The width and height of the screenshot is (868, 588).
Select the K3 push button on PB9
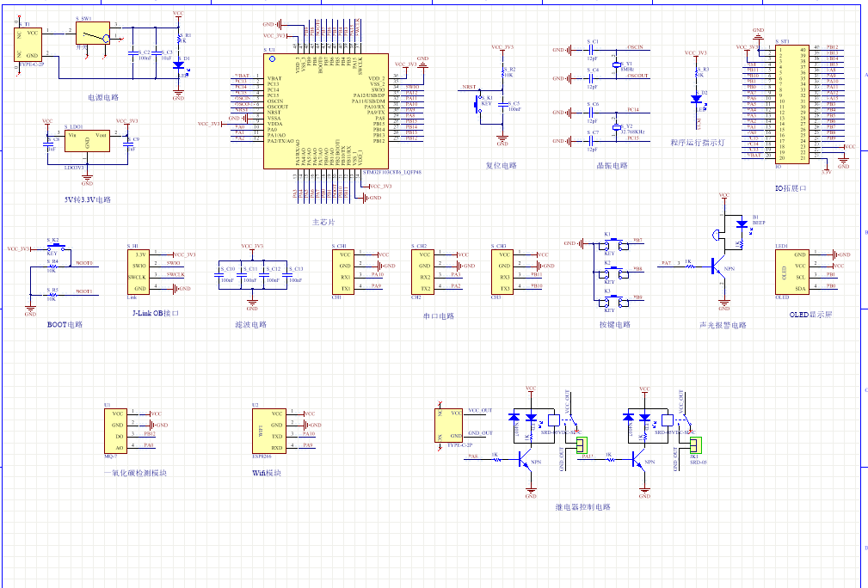pos(613,302)
